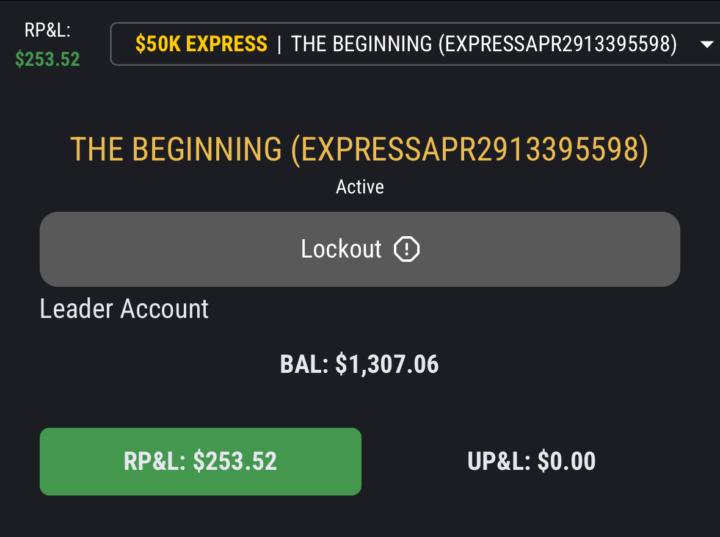Screen dimensions: 720x537
Task: Click the BAL: label text
Action: point(304,364)
